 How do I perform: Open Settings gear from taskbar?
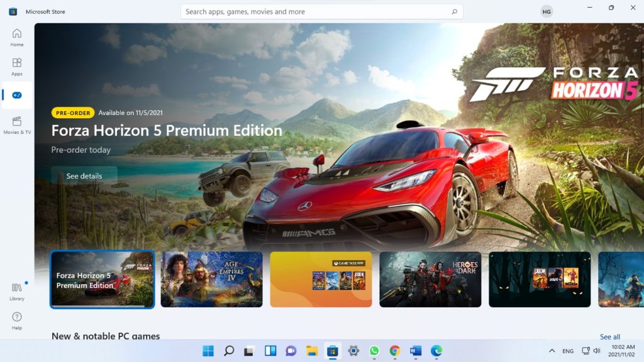click(x=353, y=351)
